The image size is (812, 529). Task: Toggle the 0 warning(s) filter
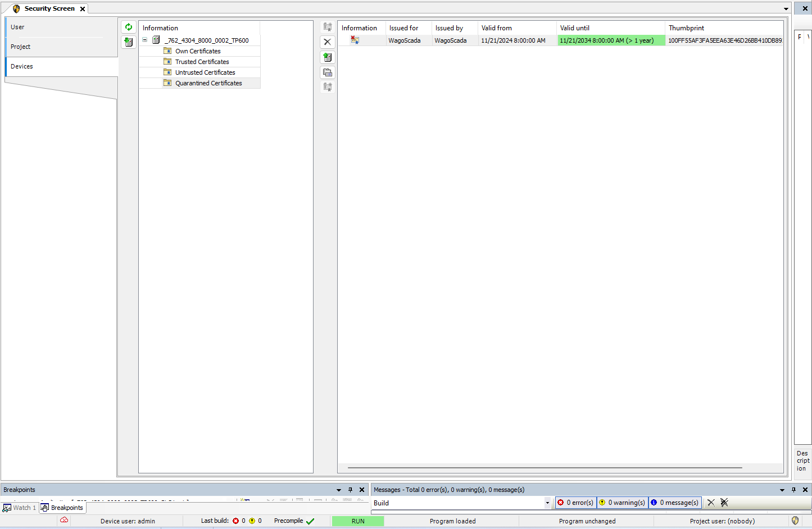pyautogui.click(x=622, y=503)
